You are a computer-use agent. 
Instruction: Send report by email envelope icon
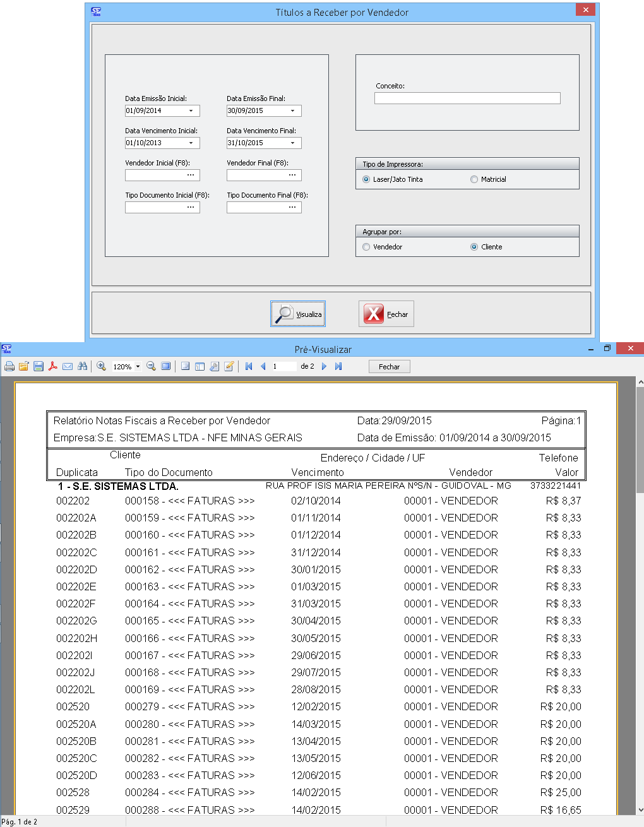pyautogui.click(x=68, y=366)
